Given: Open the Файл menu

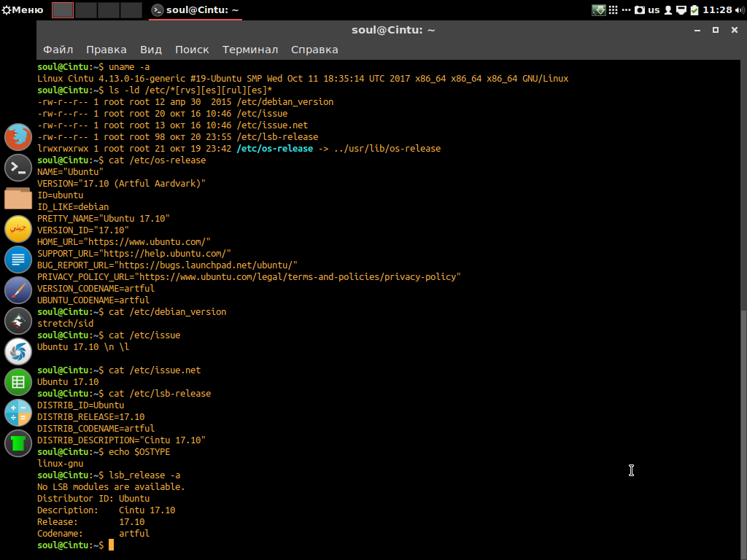Looking at the screenshot, I should point(58,50).
